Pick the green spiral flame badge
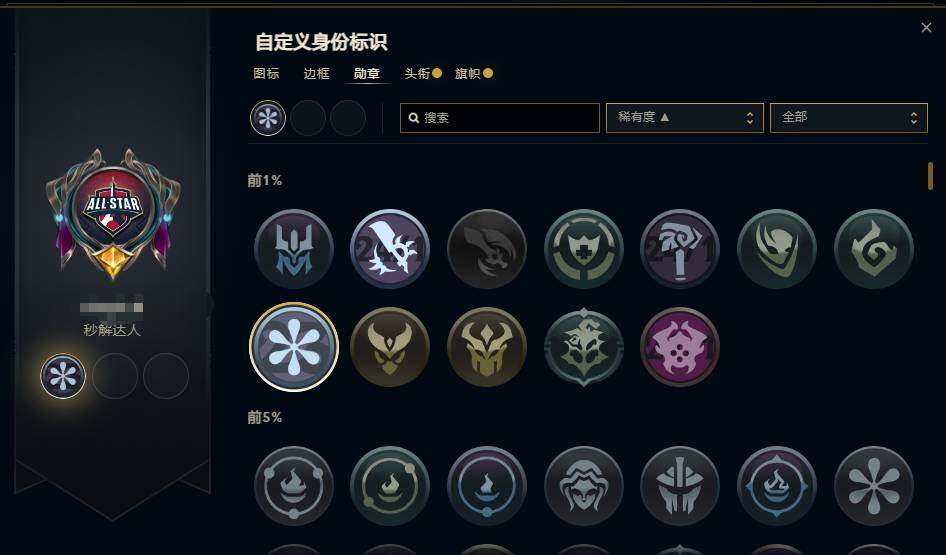Viewport: 946px width, 555px height. pos(874,249)
